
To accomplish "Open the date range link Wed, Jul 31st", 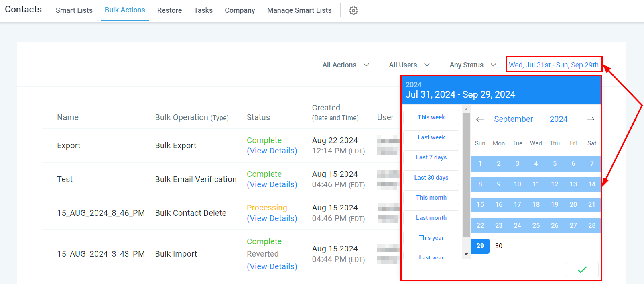I will [x=554, y=65].
